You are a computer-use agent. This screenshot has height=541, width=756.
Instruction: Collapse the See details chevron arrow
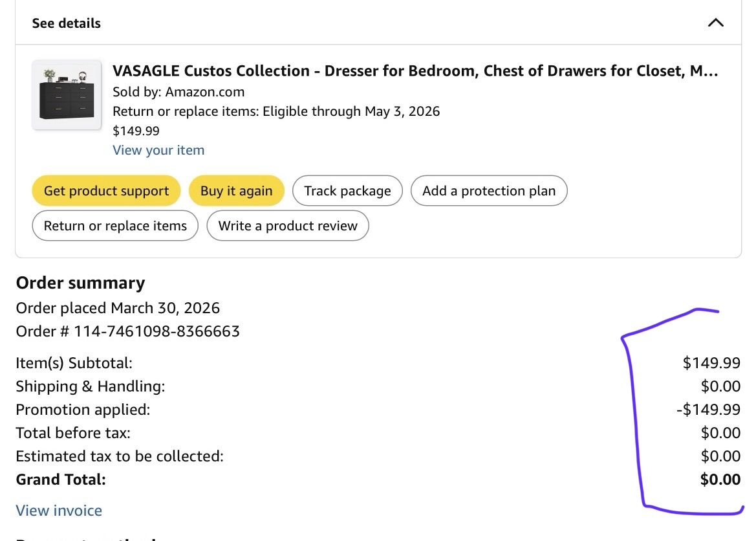pyautogui.click(x=715, y=23)
